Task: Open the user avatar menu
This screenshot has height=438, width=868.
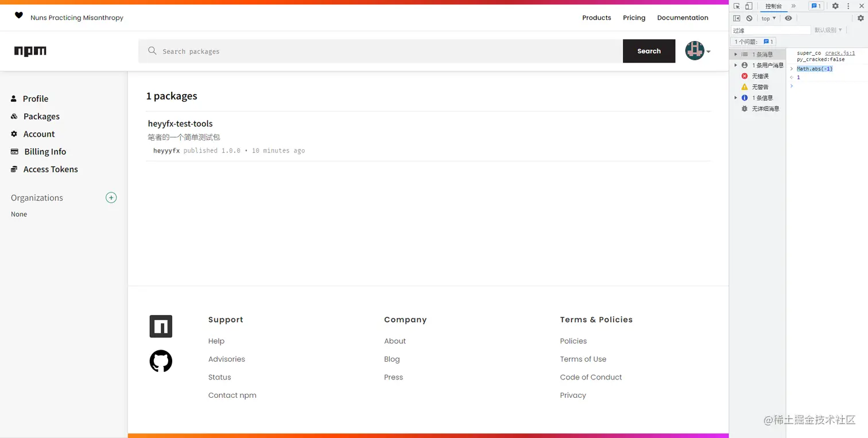Action: pos(695,51)
